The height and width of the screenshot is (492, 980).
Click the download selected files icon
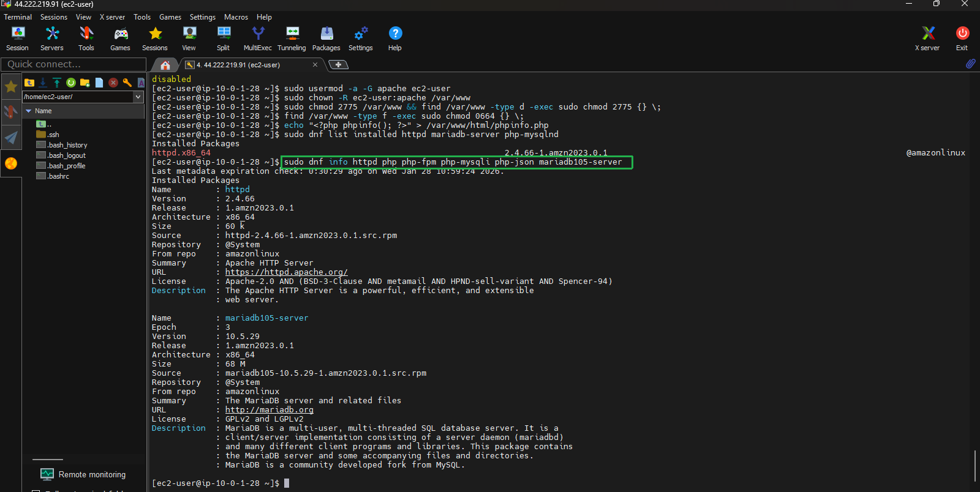pos(43,83)
